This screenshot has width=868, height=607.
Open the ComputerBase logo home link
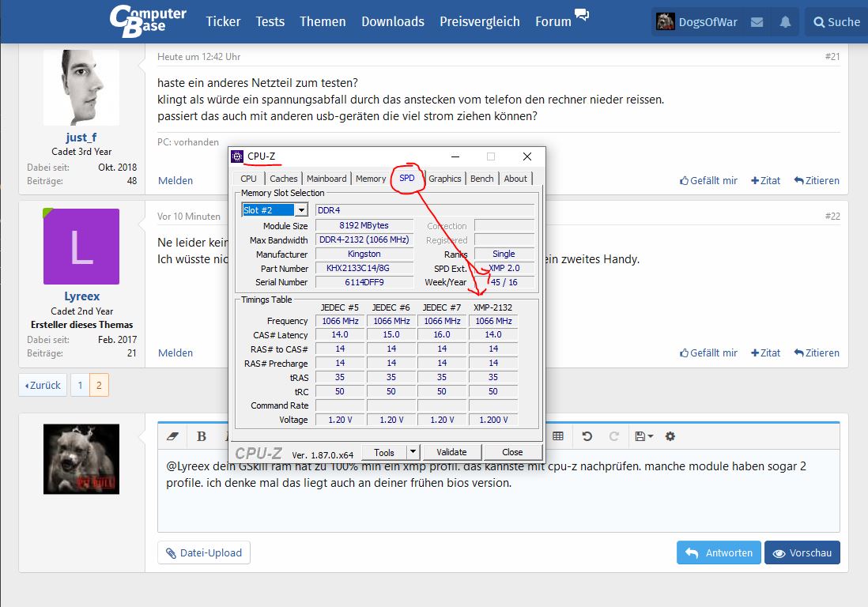(x=148, y=21)
